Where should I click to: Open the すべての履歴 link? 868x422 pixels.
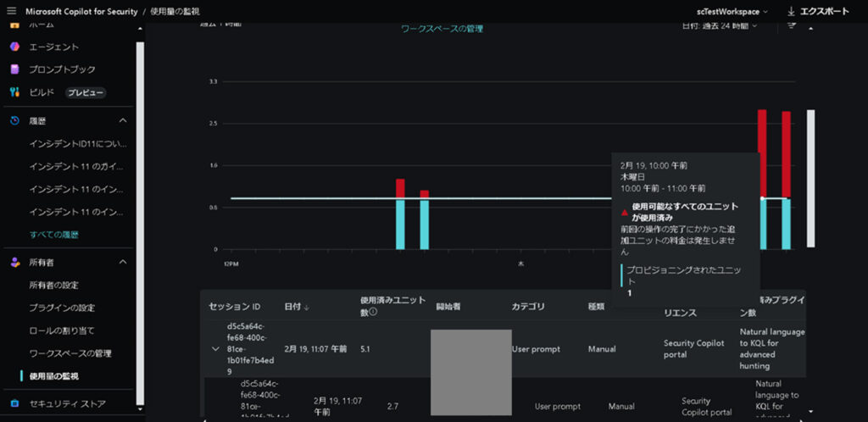pos(53,234)
